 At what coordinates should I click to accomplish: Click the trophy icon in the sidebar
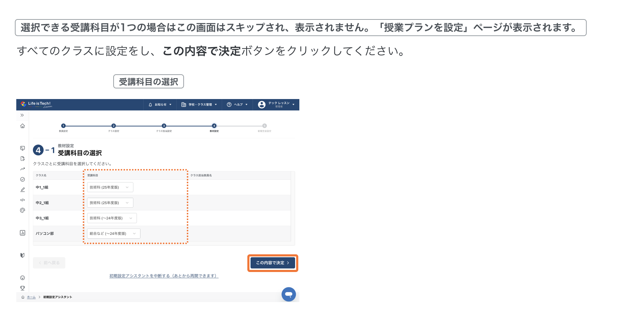(x=23, y=288)
